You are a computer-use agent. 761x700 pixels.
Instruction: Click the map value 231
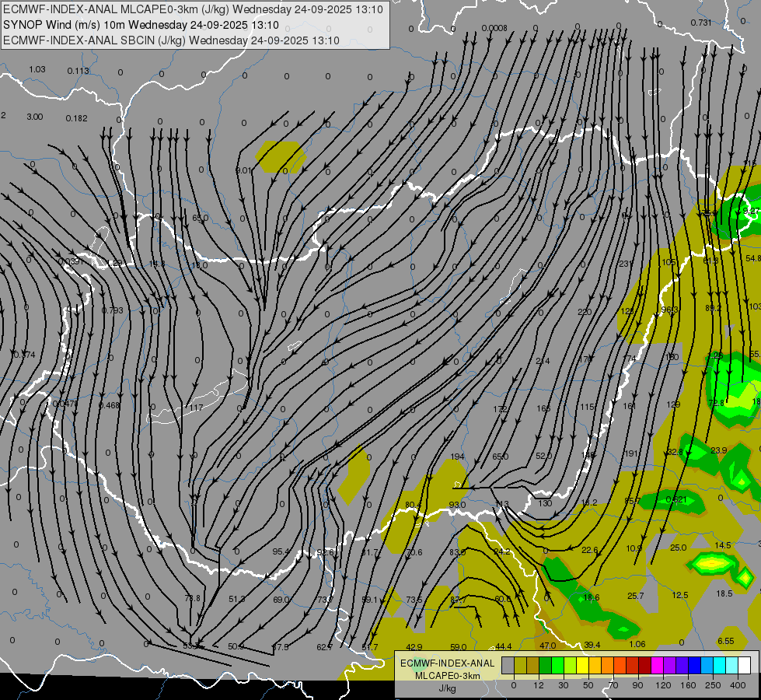pyautogui.click(x=626, y=264)
